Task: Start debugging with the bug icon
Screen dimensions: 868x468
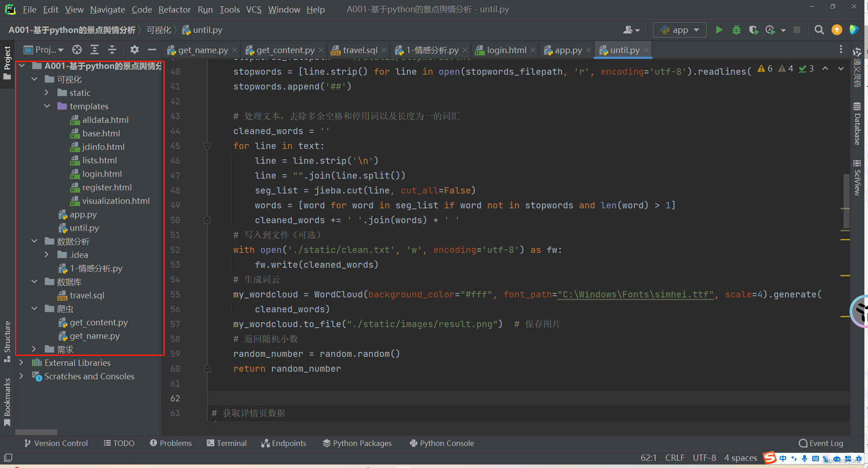Action: (x=737, y=30)
